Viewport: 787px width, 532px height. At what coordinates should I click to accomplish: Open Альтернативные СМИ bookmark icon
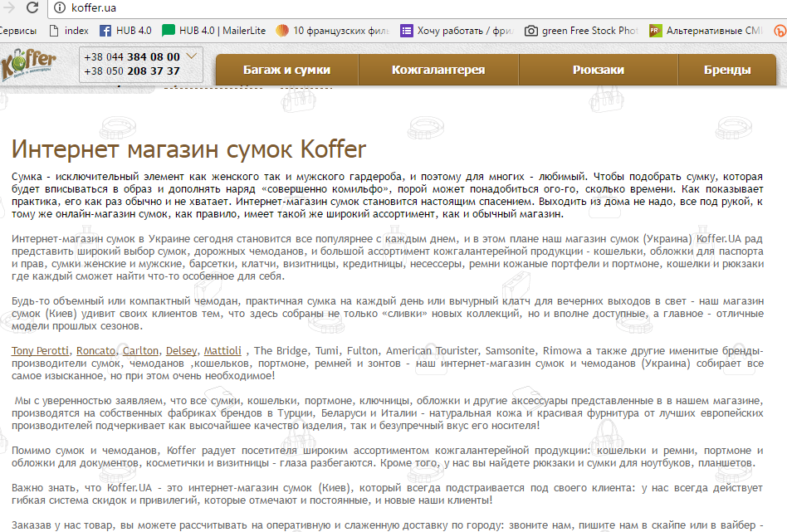(x=655, y=31)
